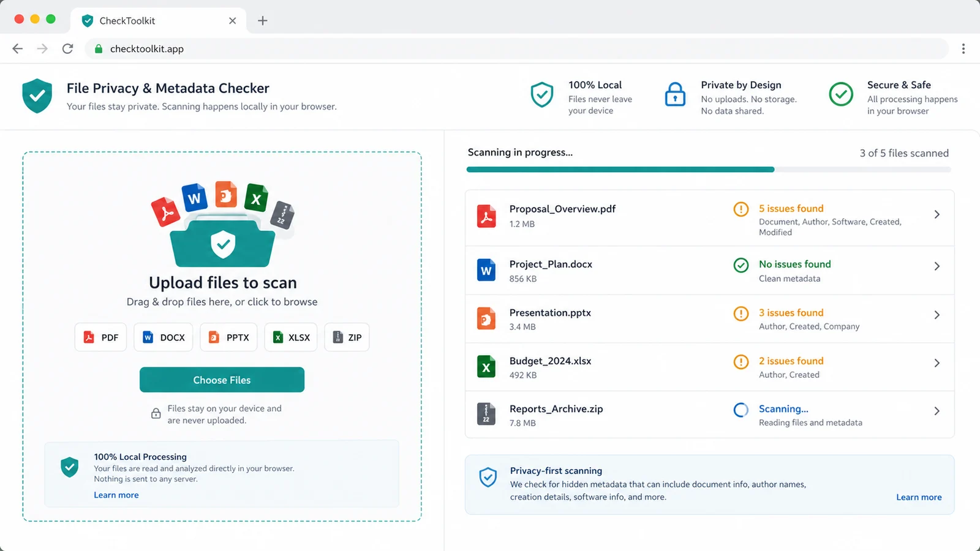Viewport: 980px width, 551px height.
Task: Click the warning icon beside 2 issues found
Action: point(741,362)
